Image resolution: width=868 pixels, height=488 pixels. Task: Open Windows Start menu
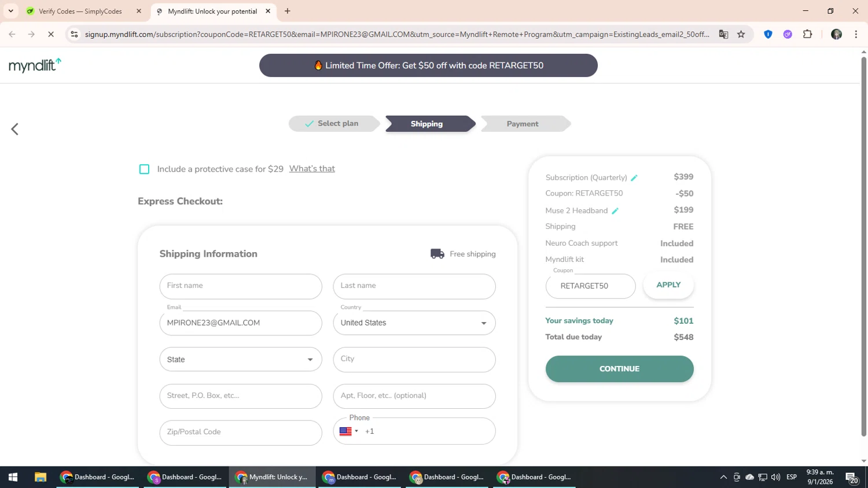point(13,477)
